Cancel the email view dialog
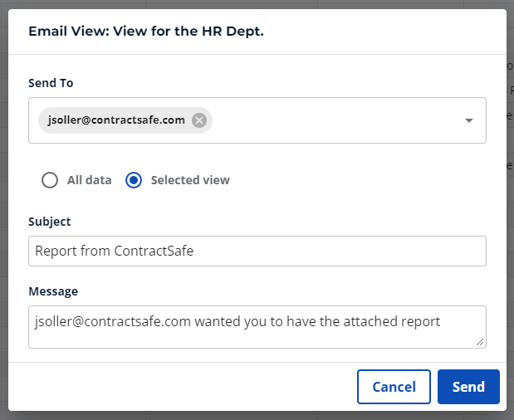This screenshot has width=514, height=420. click(394, 387)
